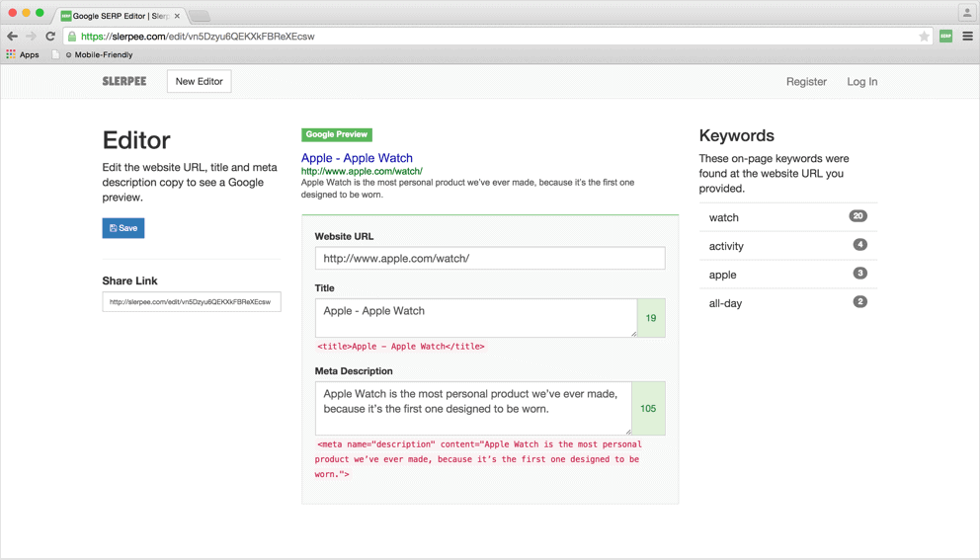Click the SLERPEE logo
This screenshot has width=980, height=560.
[x=124, y=81]
